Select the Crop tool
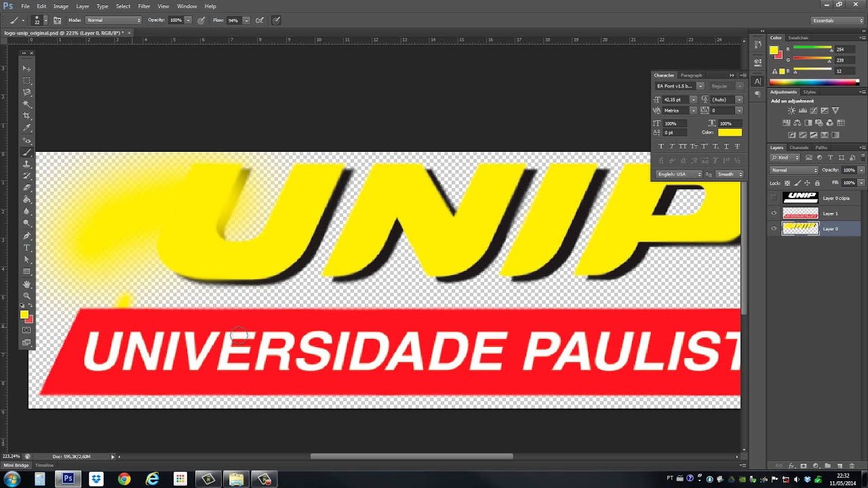This screenshot has width=868, height=488. [27, 116]
